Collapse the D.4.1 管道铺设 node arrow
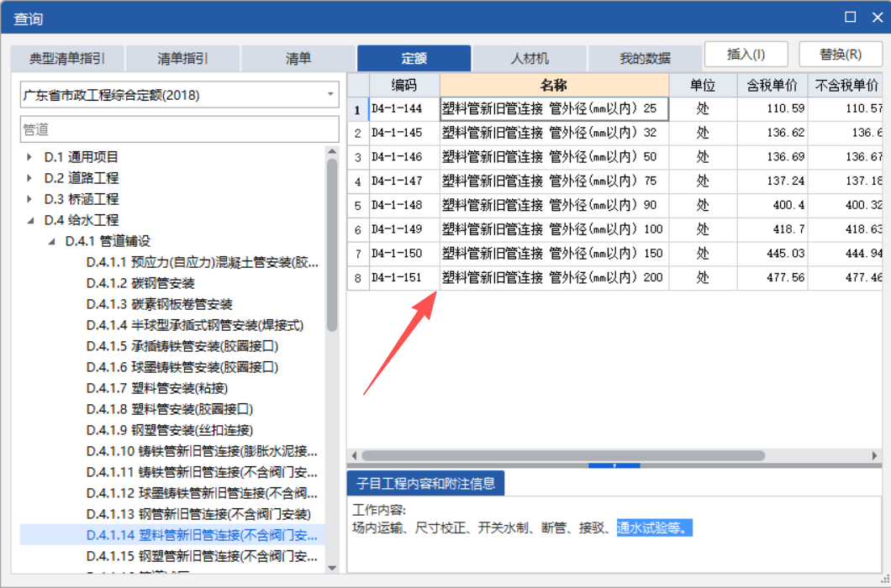 (x=52, y=241)
